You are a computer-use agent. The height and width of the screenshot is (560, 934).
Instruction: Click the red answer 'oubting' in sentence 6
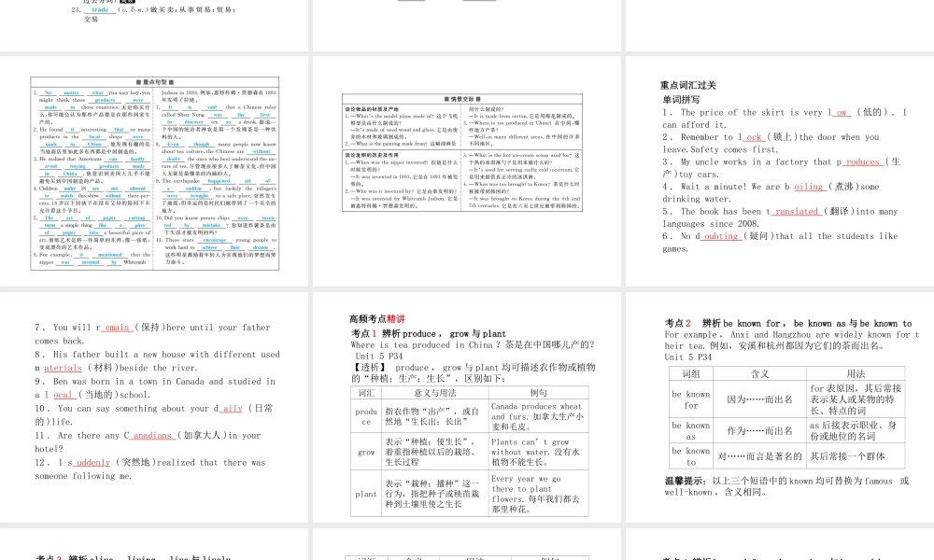tap(721, 236)
